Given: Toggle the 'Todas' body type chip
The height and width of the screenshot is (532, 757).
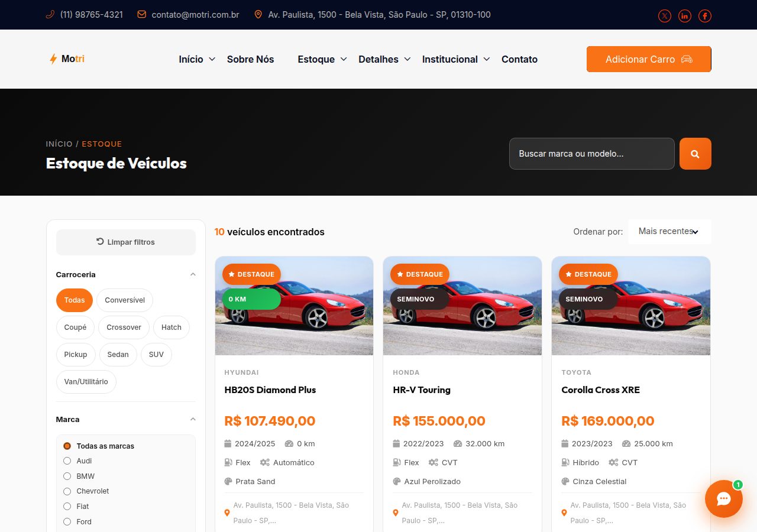Looking at the screenshot, I should (x=75, y=300).
